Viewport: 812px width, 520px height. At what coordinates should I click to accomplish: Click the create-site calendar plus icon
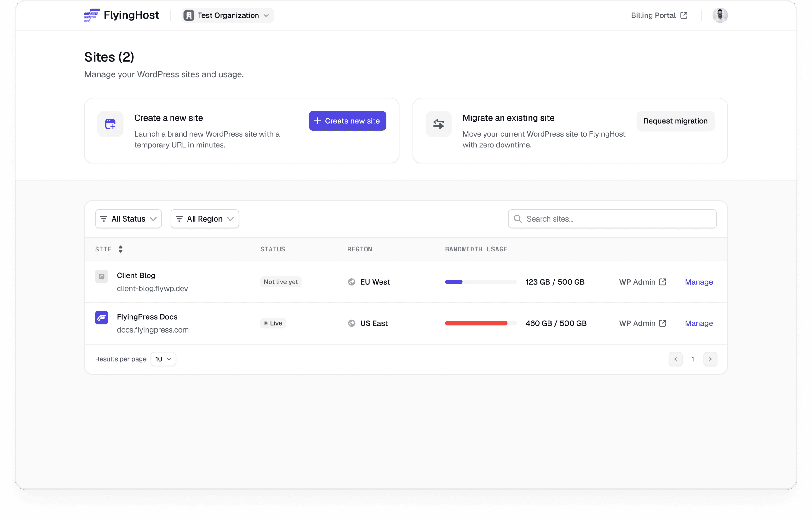coord(110,124)
